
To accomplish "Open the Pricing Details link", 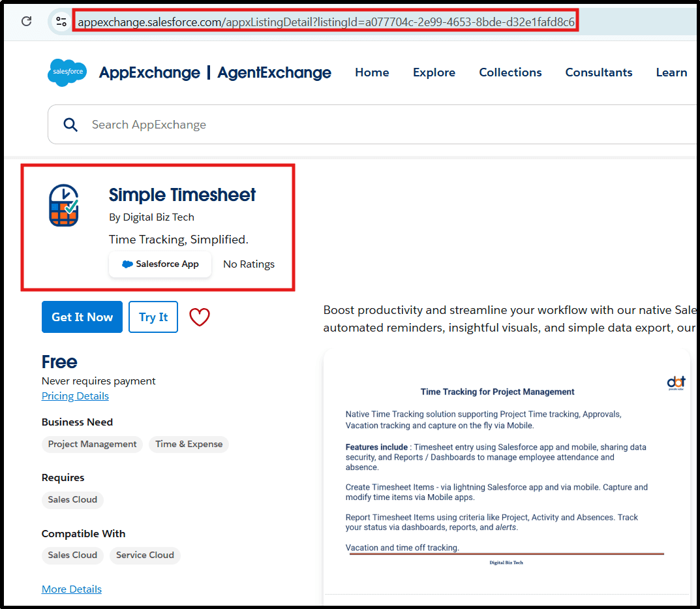I will (x=75, y=396).
